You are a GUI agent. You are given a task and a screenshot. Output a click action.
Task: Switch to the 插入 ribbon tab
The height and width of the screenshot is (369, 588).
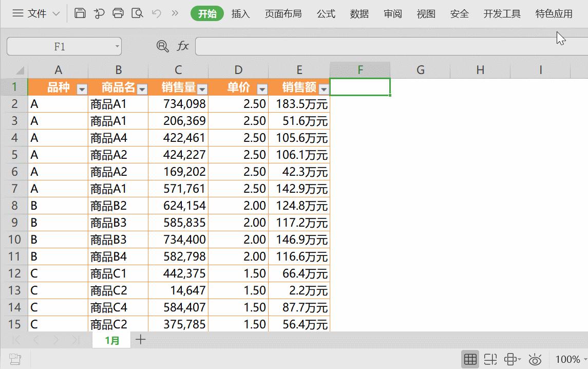tap(240, 14)
